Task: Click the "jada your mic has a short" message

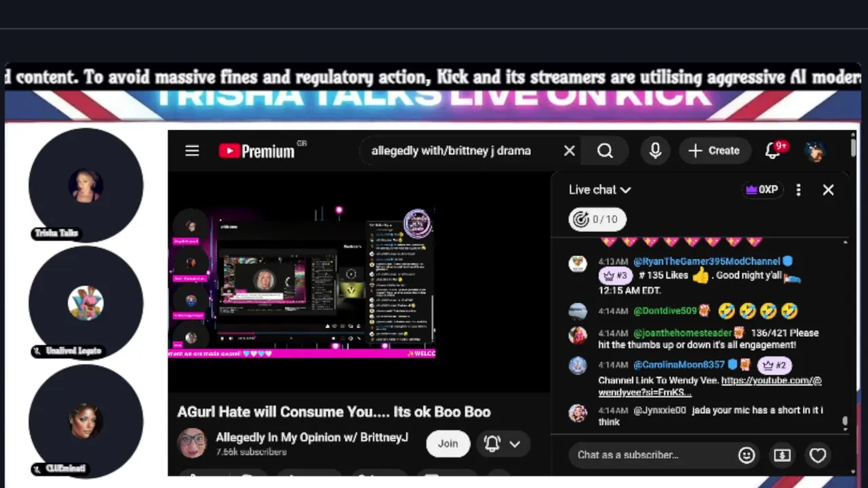Action: (711, 416)
